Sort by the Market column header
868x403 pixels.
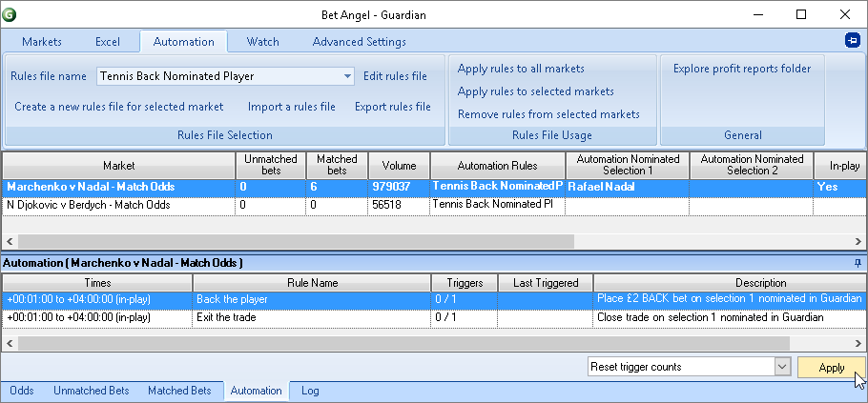pos(118,165)
